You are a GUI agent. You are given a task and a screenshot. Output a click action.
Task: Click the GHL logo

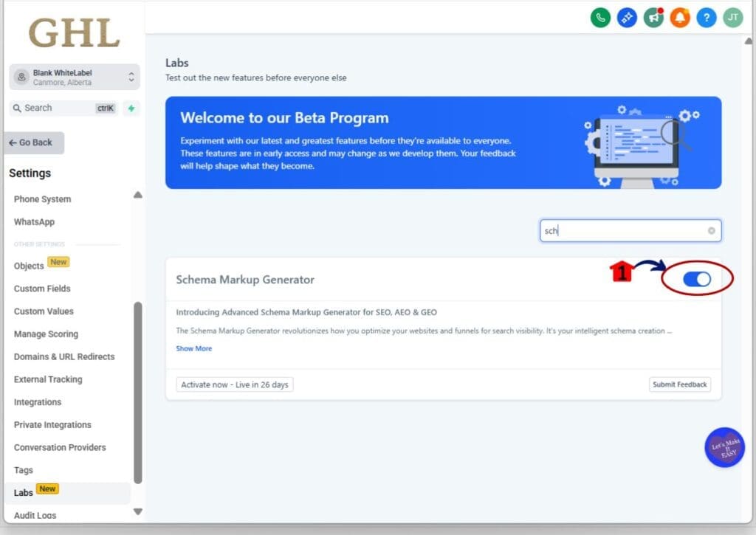pos(72,32)
